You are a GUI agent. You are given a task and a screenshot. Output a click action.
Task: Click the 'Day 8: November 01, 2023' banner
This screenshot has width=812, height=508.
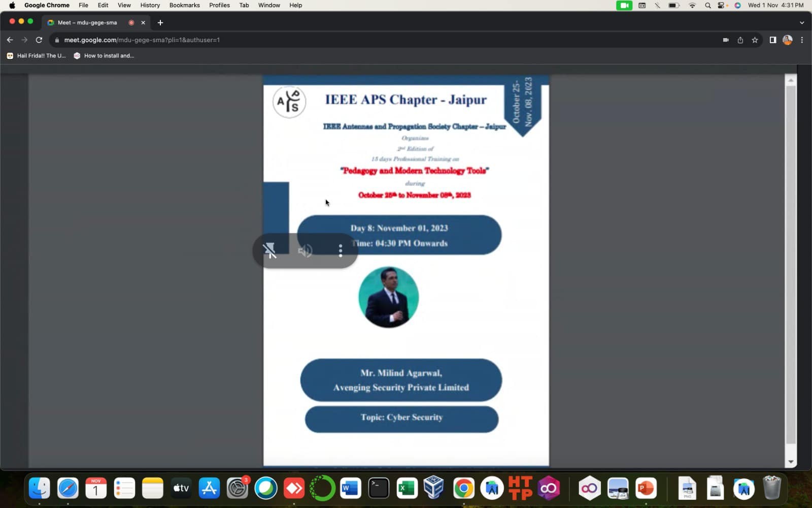(x=399, y=235)
